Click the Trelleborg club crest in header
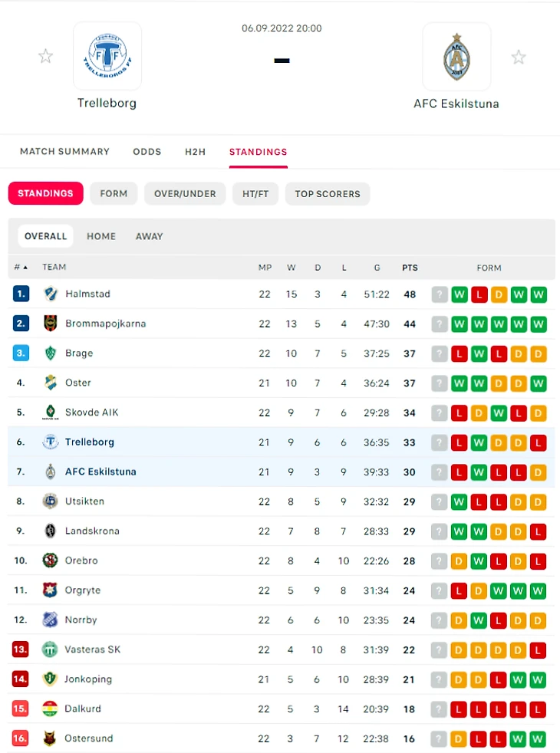Screen dimensions: 560x753 click(107, 56)
